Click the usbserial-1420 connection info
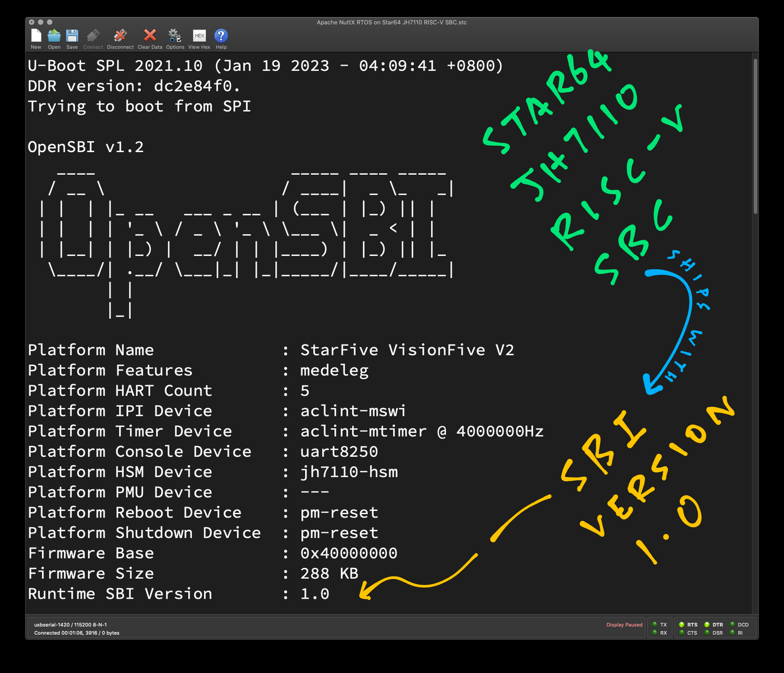The height and width of the screenshot is (673, 784). (x=70, y=625)
